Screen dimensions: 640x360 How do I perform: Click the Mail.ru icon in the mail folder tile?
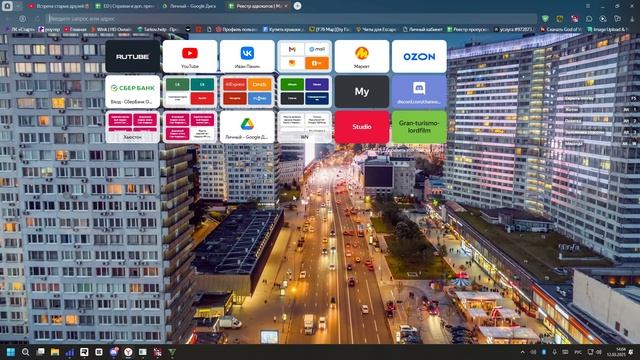click(317, 49)
